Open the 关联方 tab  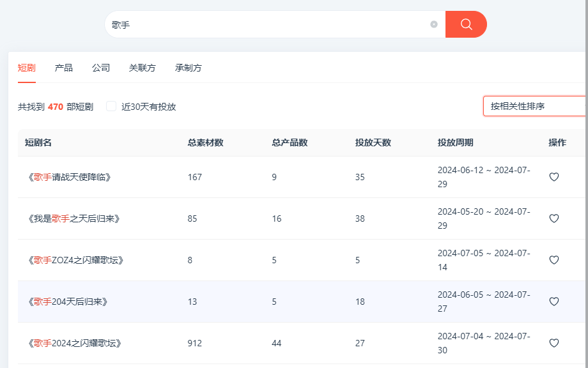point(142,68)
